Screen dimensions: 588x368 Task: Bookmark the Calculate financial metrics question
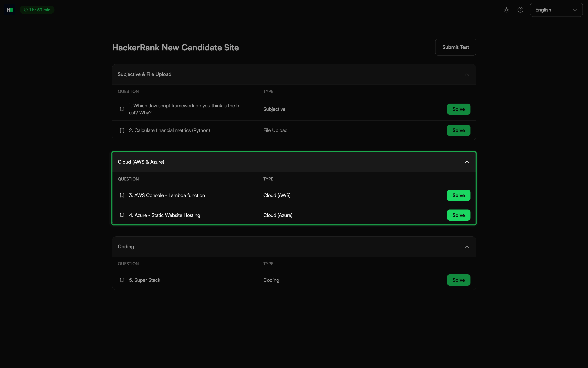click(x=122, y=130)
